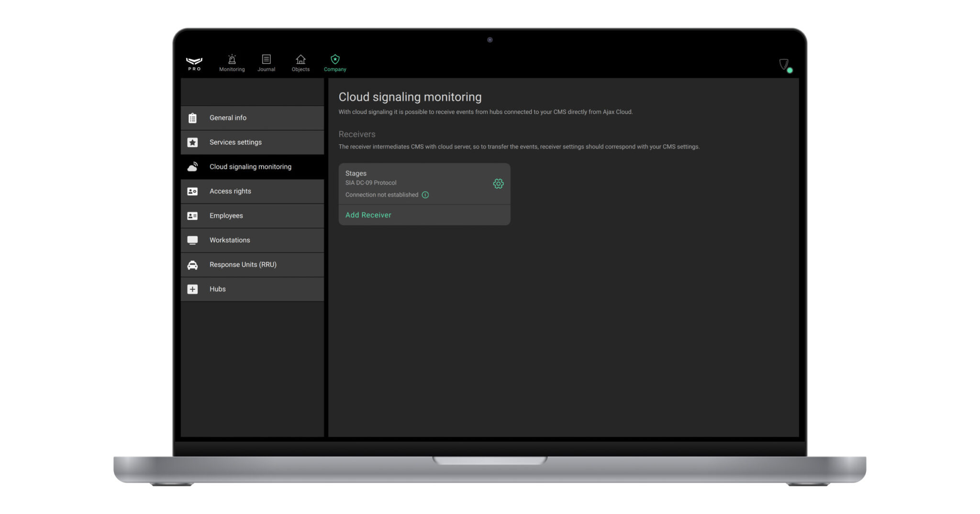
Task: Open receiver settings via the gear icon
Action: click(498, 184)
